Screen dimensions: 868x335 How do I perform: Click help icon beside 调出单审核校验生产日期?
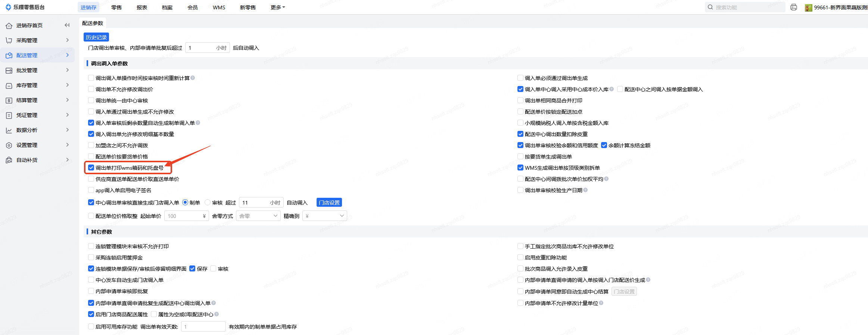pyautogui.click(x=585, y=190)
